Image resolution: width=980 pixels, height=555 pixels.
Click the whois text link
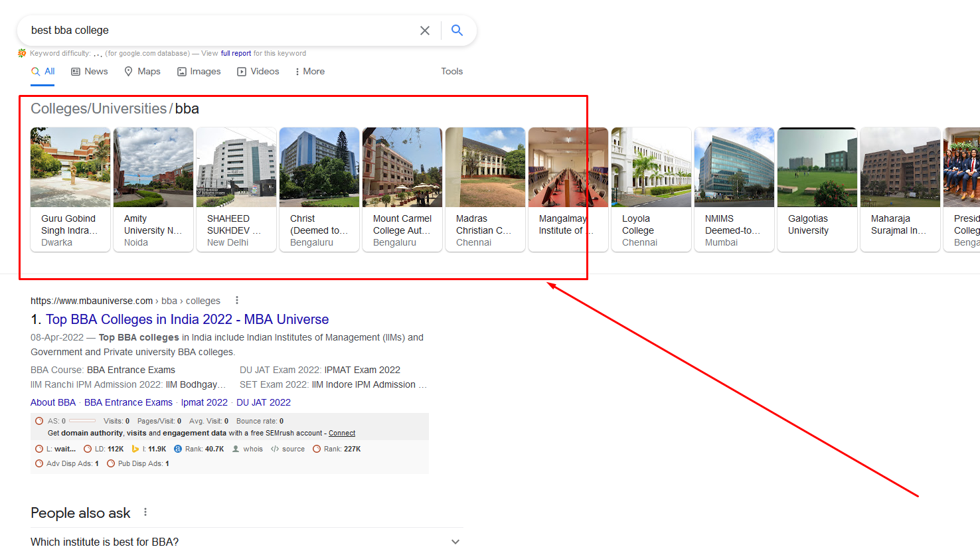(x=253, y=449)
